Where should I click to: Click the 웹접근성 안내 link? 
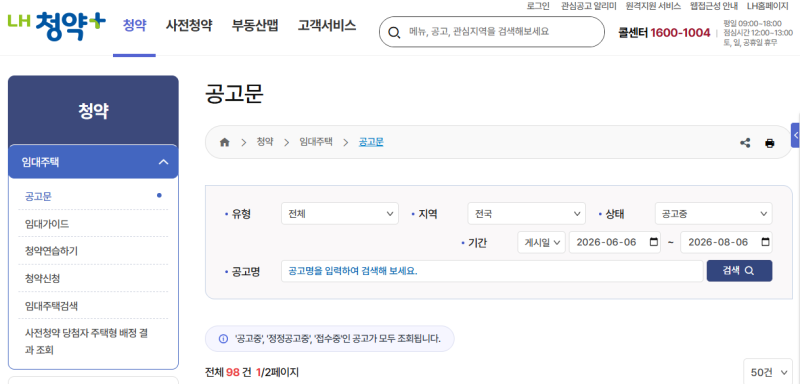pyautogui.click(x=713, y=6)
